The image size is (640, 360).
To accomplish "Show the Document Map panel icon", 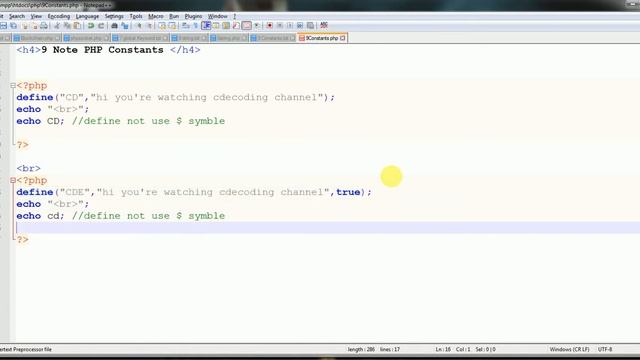I will tap(226, 26).
